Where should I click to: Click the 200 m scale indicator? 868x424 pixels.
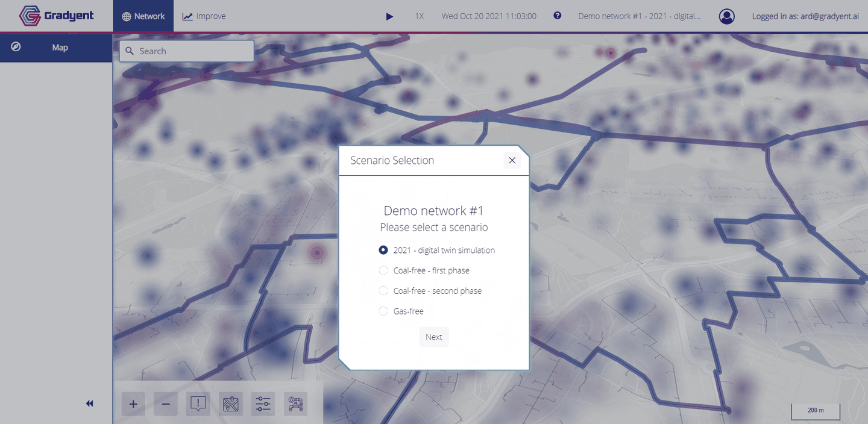click(x=816, y=410)
